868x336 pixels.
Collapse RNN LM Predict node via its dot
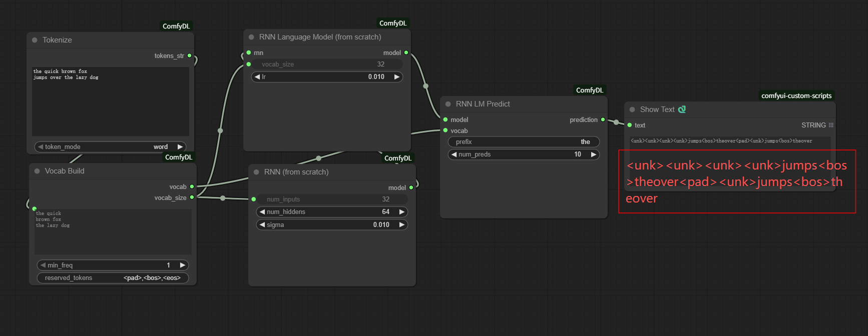448,104
